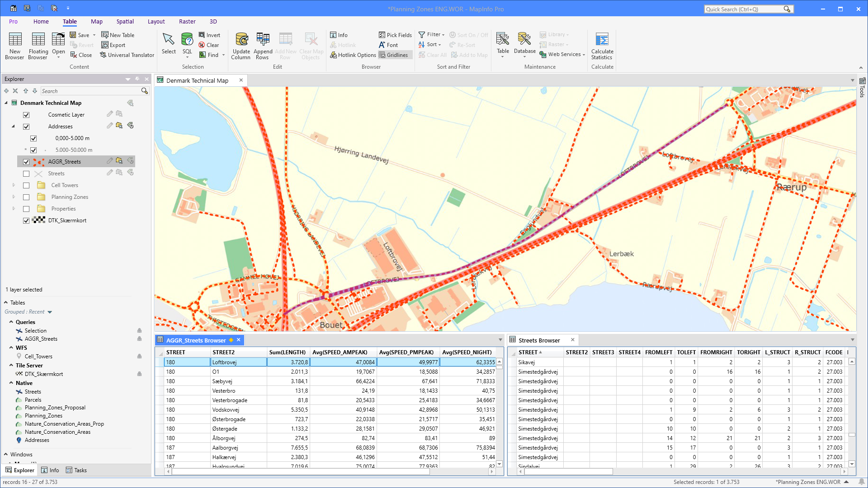Image resolution: width=868 pixels, height=488 pixels.
Task: Run Calculate Statistics
Action: (x=602, y=46)
